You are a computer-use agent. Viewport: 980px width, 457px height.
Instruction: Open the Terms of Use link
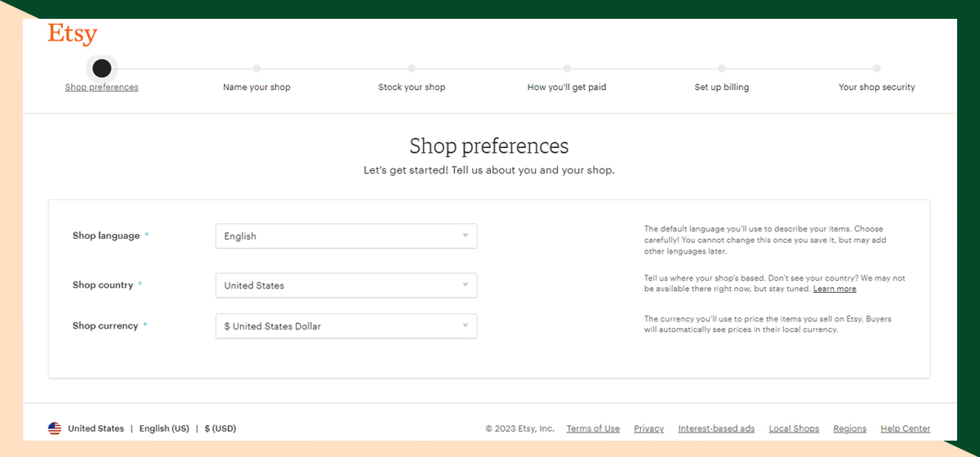coord(593,428)
